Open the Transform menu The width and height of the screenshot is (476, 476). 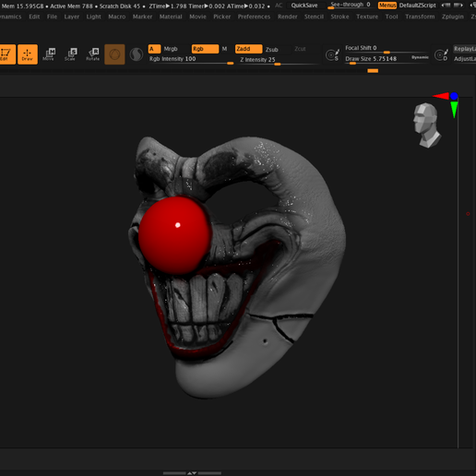pyautogui.click(x=420, y=17)
